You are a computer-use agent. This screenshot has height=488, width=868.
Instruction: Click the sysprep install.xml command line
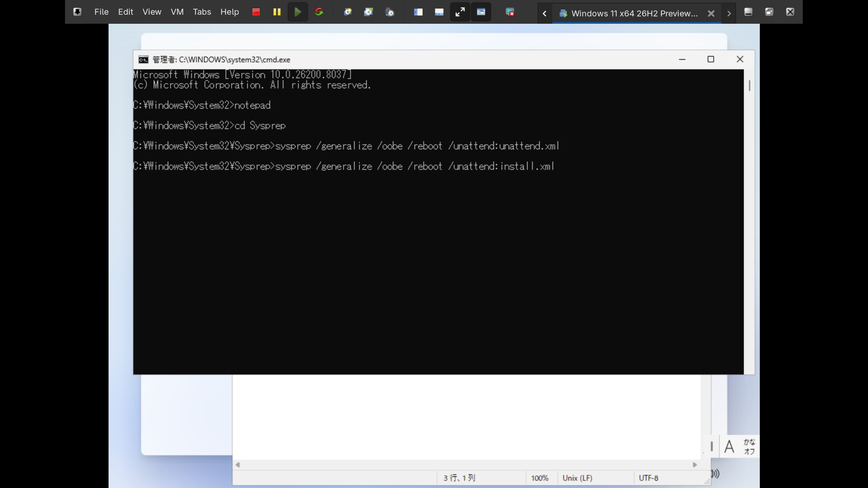click(344, 166)
